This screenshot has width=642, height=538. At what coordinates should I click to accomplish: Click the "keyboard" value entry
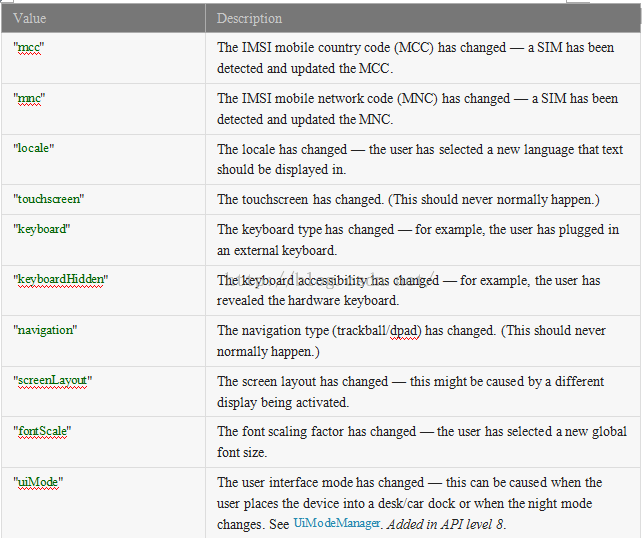coord(42,229)
